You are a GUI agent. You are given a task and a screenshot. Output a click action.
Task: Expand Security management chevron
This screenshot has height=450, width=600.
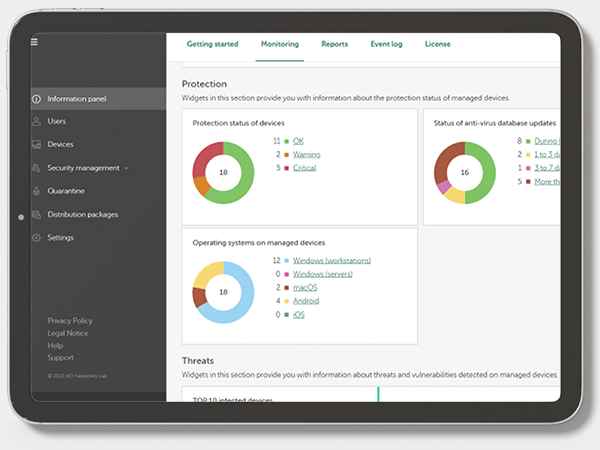click(127, 168)
